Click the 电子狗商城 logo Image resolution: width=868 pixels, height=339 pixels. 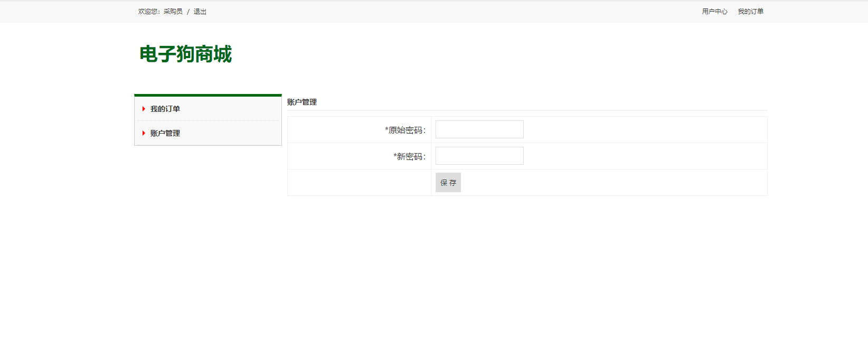[185, 54]
